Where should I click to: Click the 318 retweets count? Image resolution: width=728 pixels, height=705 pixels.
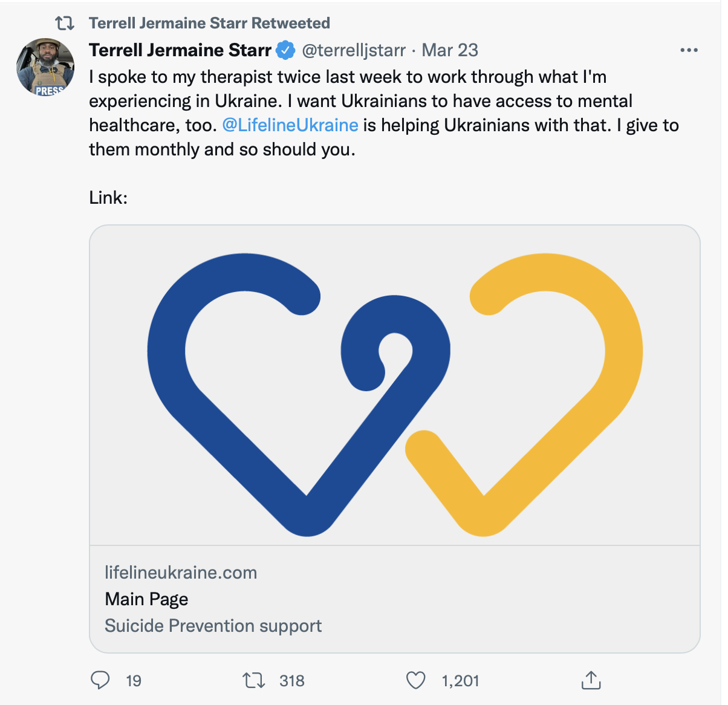pos(292,681)
